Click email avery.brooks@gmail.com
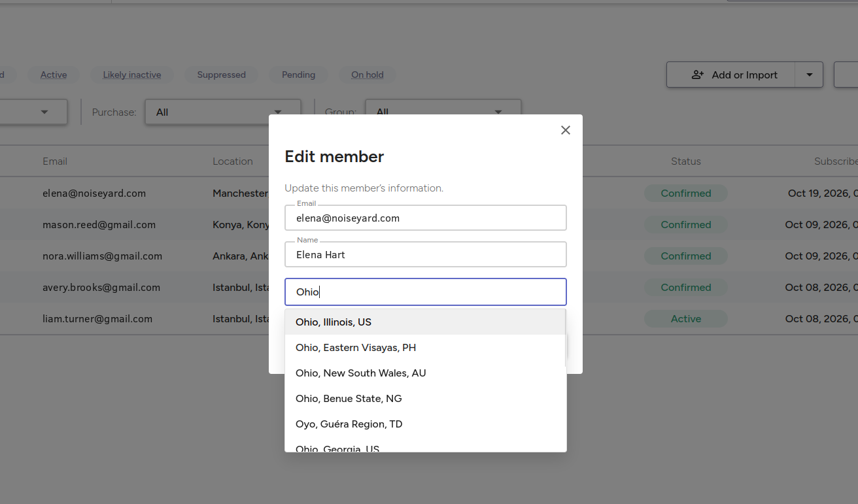The height and width of the screenshot is (504, 858). [x=101, y=288]
